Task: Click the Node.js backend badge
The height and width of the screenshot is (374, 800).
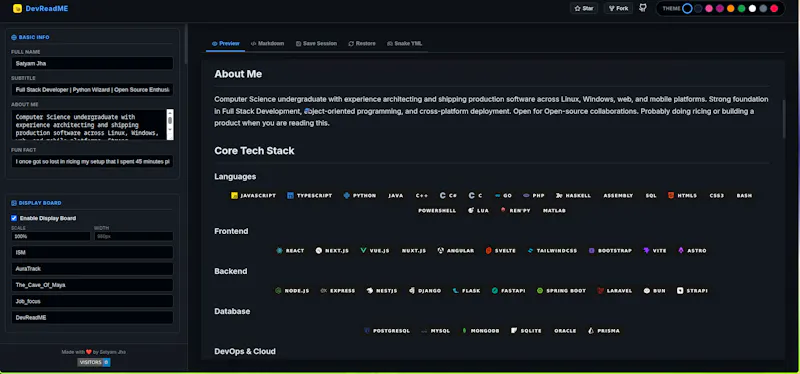Action: pyautogui.click(x=292, y=291)
